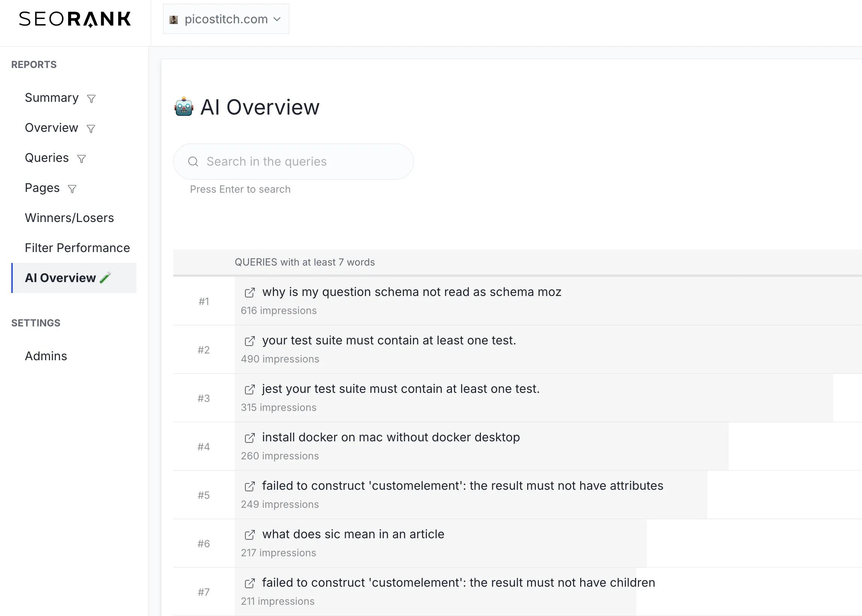Open external link for the docker desktop query

point(250,438)
